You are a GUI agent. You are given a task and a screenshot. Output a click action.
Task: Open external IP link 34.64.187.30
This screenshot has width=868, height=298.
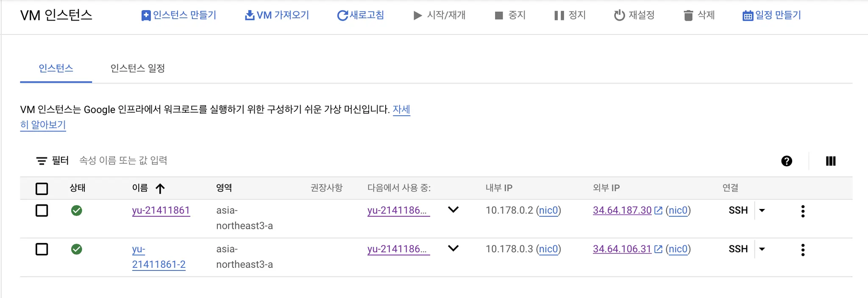tap(622, 210)
